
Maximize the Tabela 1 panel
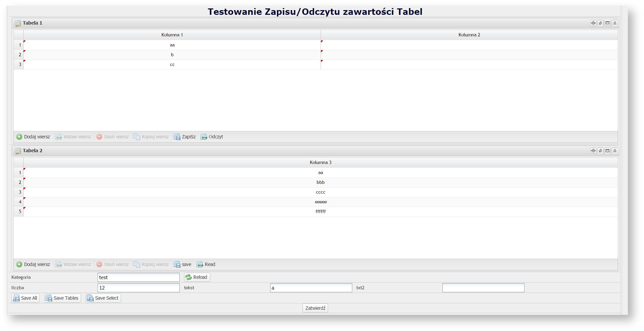point(607,23)
